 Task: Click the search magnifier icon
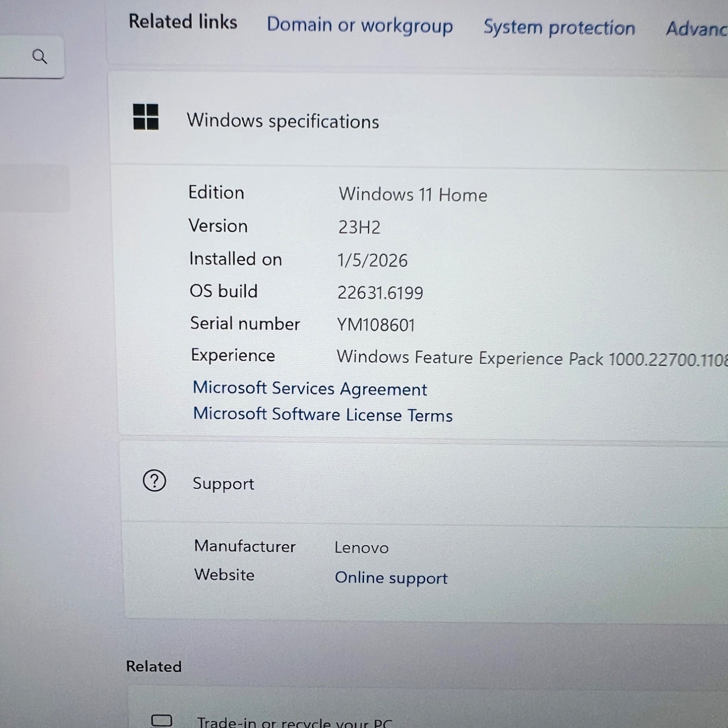click(x=40, y=57)
